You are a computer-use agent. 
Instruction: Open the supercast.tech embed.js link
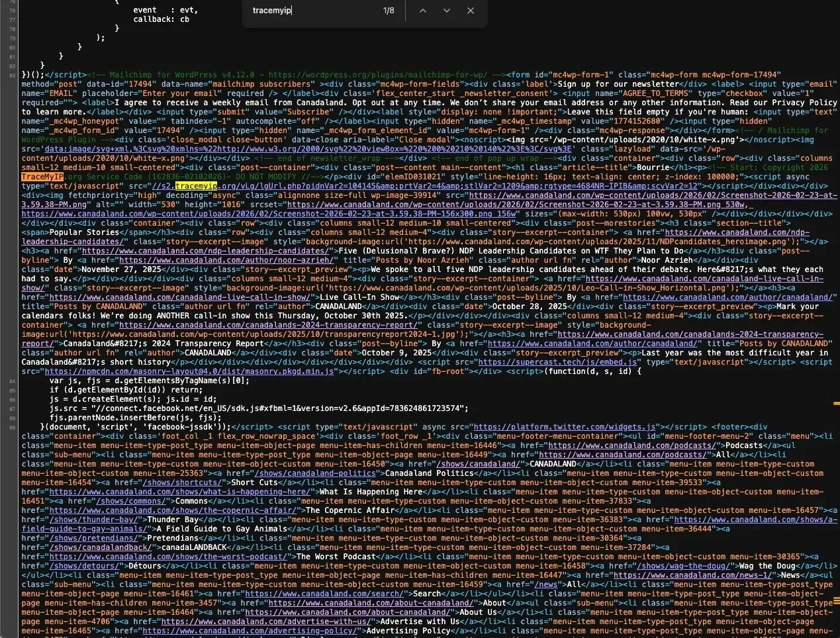click(557, 362)
